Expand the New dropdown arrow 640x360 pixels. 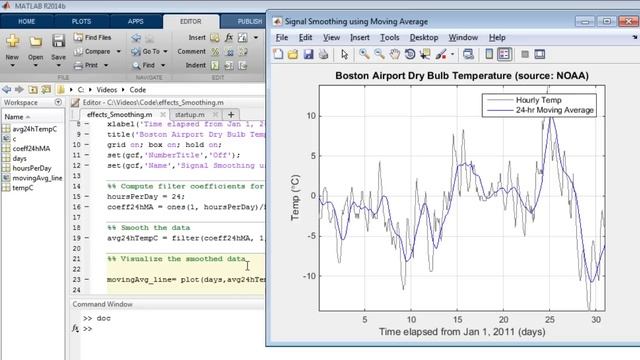tap(12, 66)
